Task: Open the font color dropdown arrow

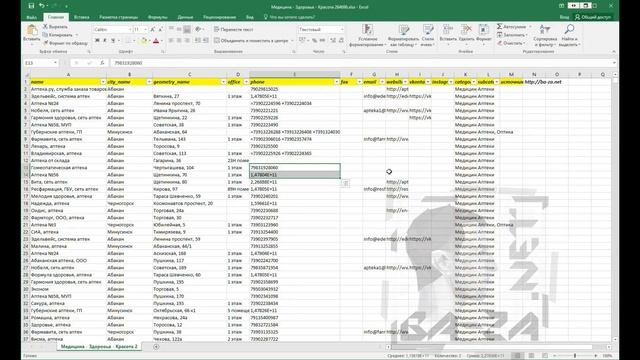Action: (162, 40)
